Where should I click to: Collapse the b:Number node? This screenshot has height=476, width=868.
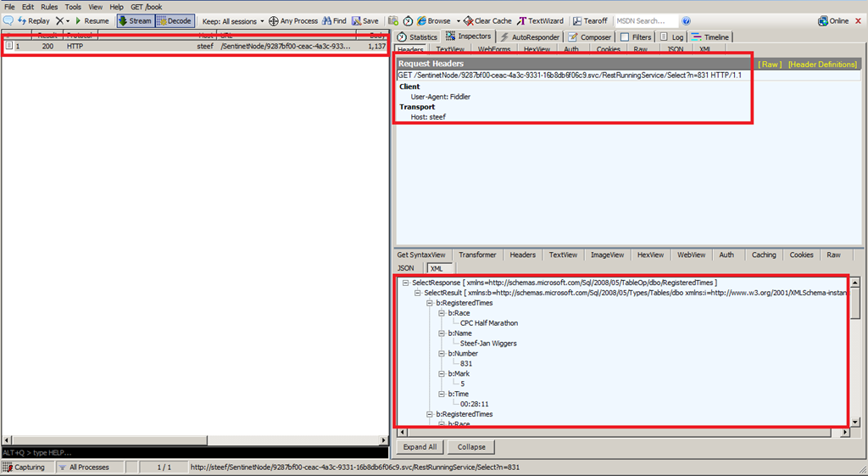[441, 354]
